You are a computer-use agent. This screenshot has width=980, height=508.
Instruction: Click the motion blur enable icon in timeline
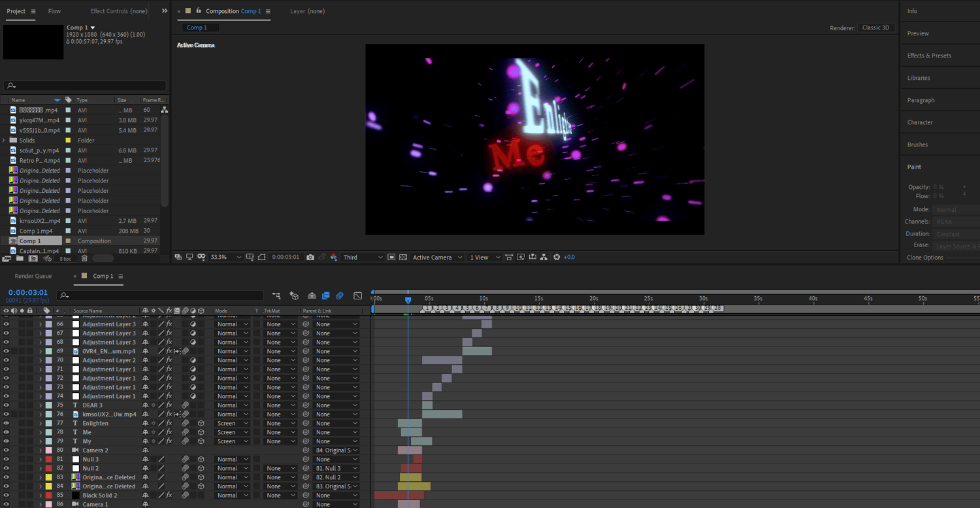[340, 296]
